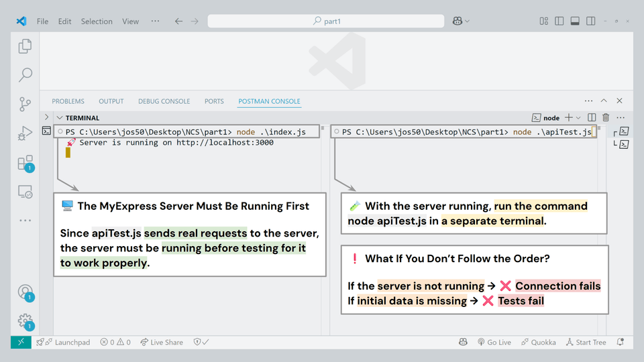The height and width of the screenshot is (362, 644).
Task: Open the View menu
Action: [x=130, y=21]
